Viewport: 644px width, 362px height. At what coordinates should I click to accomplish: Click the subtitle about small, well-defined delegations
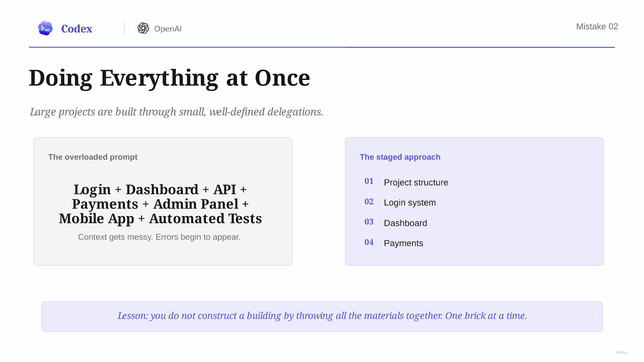(176, 112)
